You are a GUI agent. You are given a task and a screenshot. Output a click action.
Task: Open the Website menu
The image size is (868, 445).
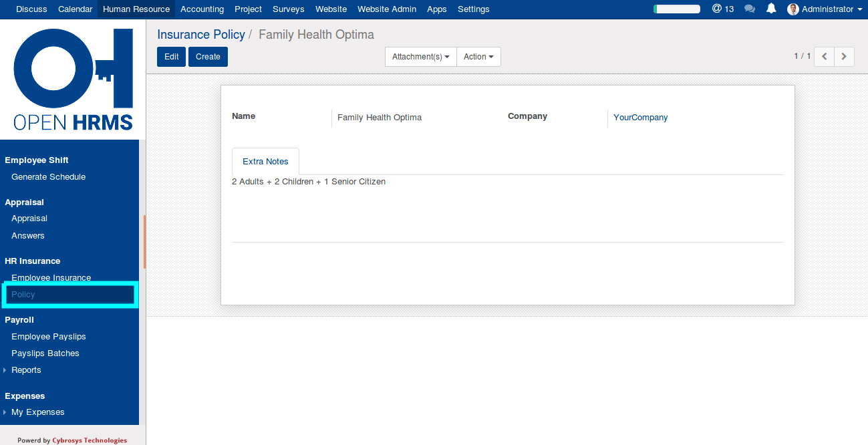[331, 9]
